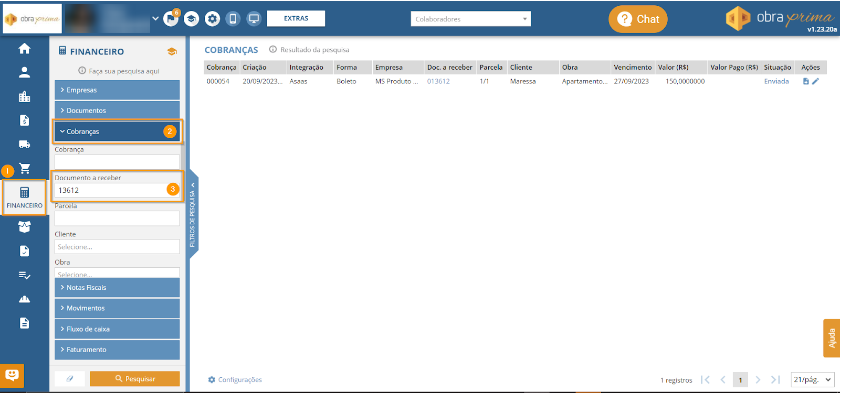Open the shopping cart sidebar icon
841x394 pixels.
click(x=24, y=169)
